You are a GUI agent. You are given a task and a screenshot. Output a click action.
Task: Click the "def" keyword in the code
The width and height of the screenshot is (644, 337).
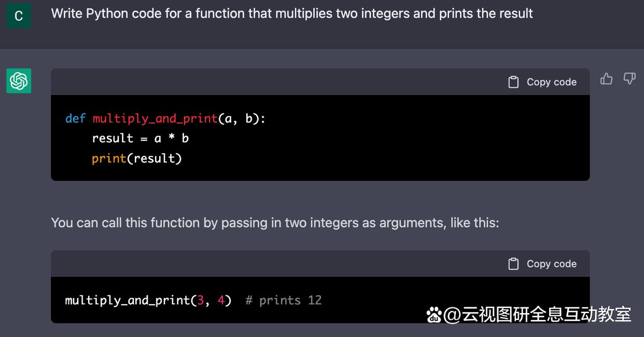point(75,118)
